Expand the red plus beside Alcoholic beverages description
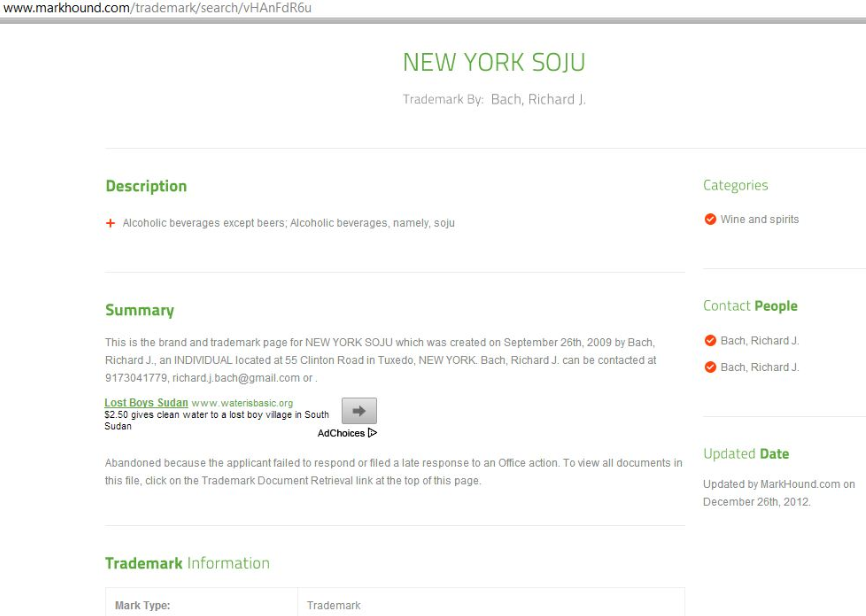 (x=110, y=223)
